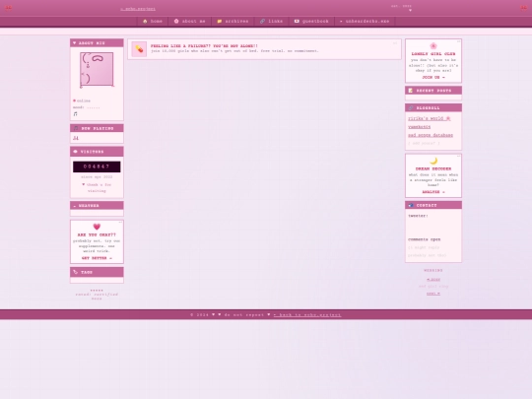The width and height of the screenshot is (532, 399).
Task: Click the echo.project link in header
Action: tap(138, 9)
